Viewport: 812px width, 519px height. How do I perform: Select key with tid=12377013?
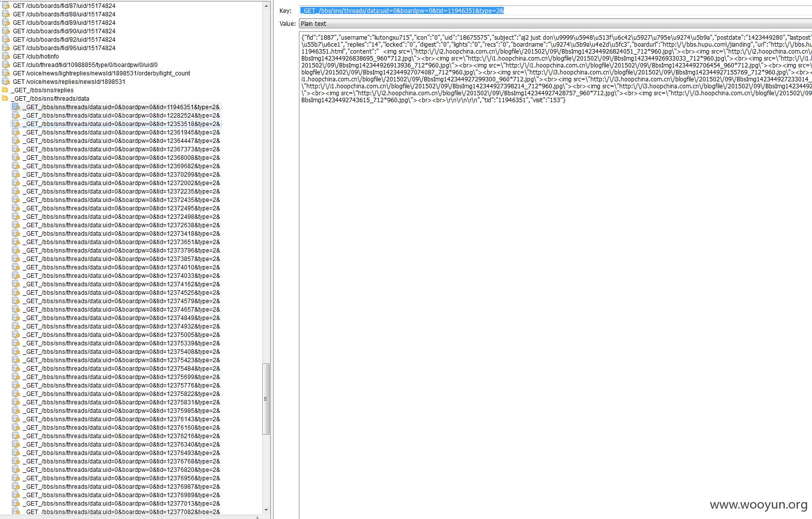click(121, 503)
